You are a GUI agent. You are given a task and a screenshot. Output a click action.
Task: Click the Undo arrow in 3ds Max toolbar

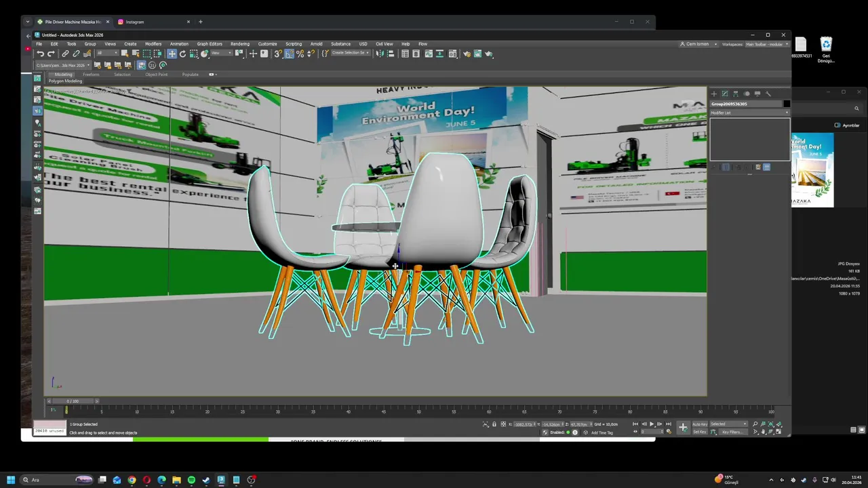[x=41, y=54]
